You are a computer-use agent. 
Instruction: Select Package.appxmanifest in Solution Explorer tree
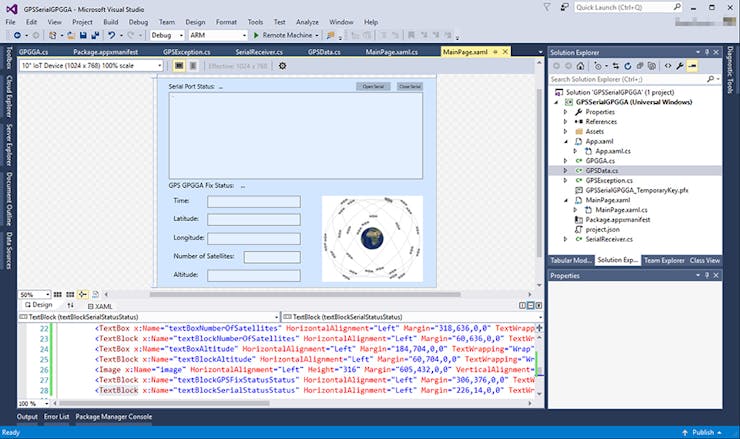pyautogui.click(x=617, y=220)
